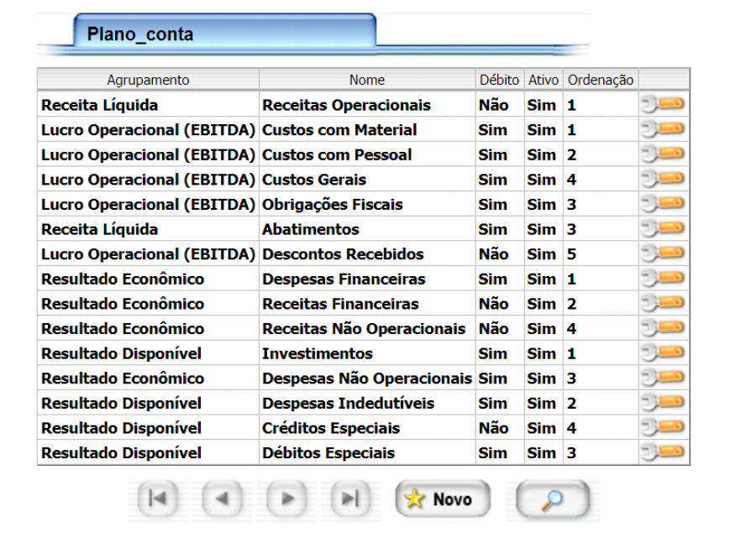Click the Débito column header
Image resolution: width=756 pixels, height=543 pixels.
(x=499, y=80)
